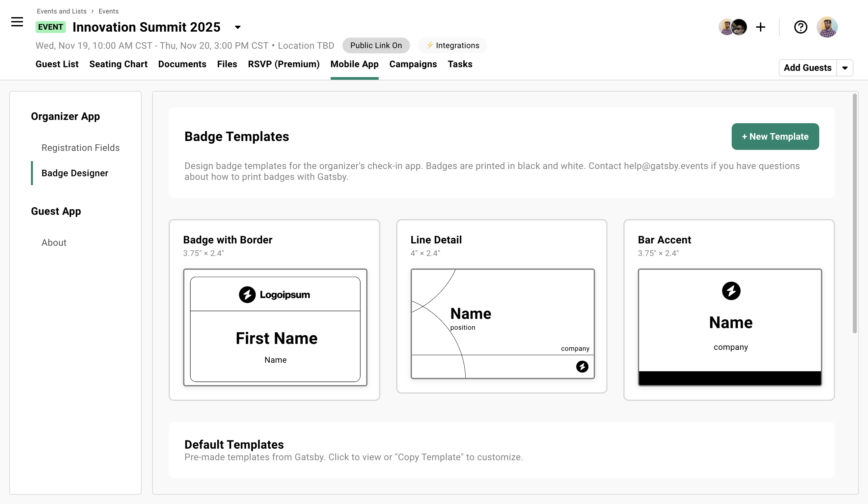Switch to the Seating Chart tab
The height and width of the screenshot is (504, 868).
(x=118, y=64)
